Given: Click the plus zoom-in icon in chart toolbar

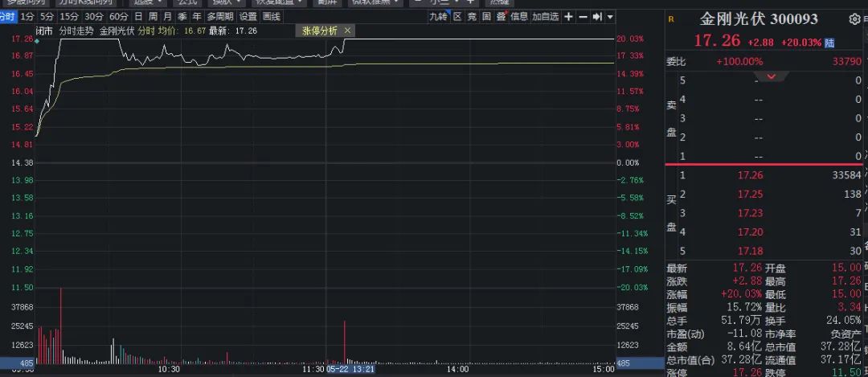Looking at the screenshot, I should pos(568,16).
